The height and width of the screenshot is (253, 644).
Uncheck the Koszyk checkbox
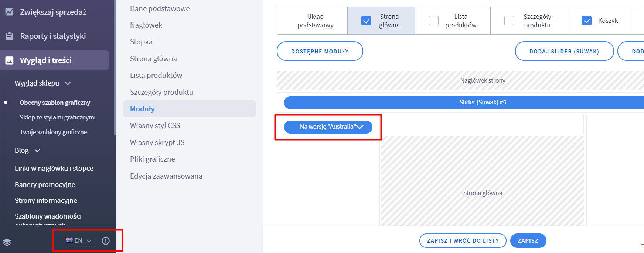pyautogui.click(x=586, y=21)
